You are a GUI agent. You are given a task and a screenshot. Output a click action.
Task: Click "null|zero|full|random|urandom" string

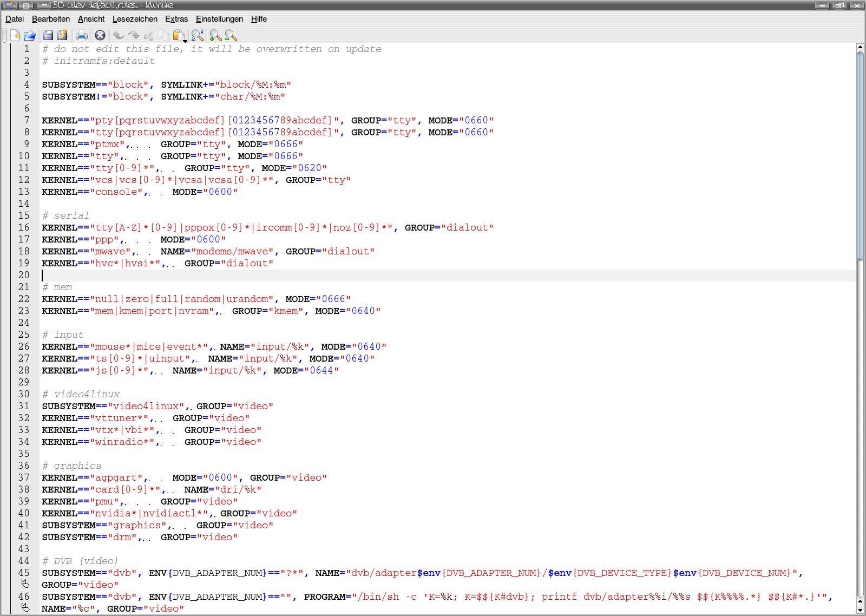(181, 299)
